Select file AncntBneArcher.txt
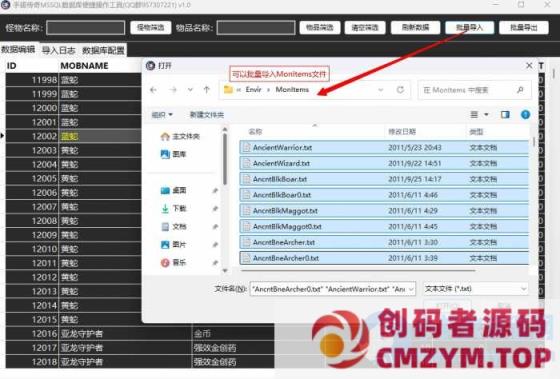This screenshot has height=379, width=560. (384, 242)
